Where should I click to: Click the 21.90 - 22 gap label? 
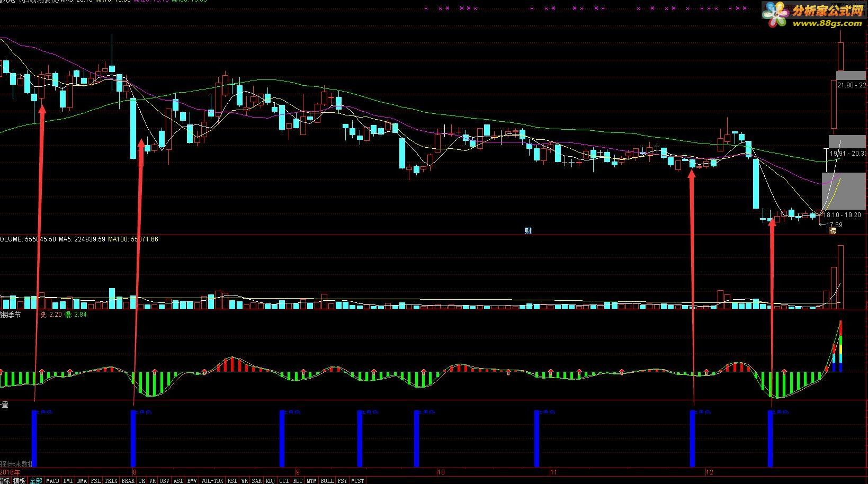point(852,85)
